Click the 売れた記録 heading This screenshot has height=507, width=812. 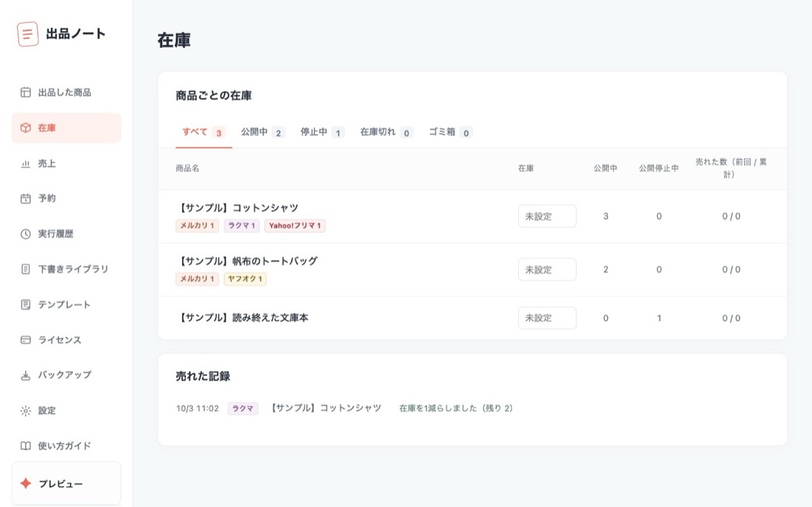[x=203, y=376]
